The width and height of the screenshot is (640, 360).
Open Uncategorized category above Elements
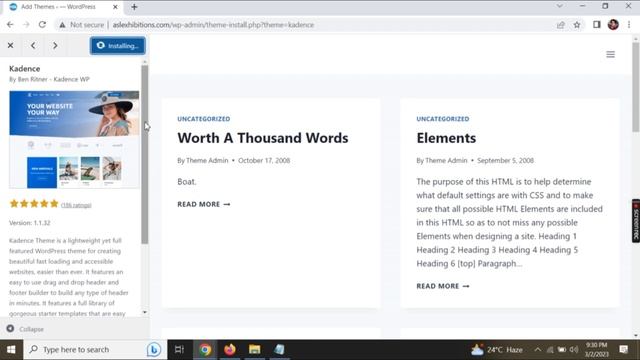pyautogui.click(x=443, y=119)
